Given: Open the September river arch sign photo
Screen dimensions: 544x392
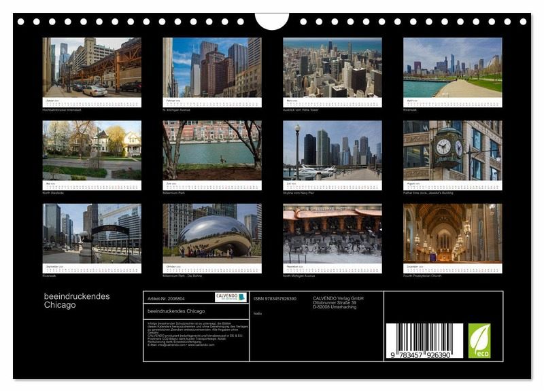Looking at the screenshot, I should click(92, 233).
